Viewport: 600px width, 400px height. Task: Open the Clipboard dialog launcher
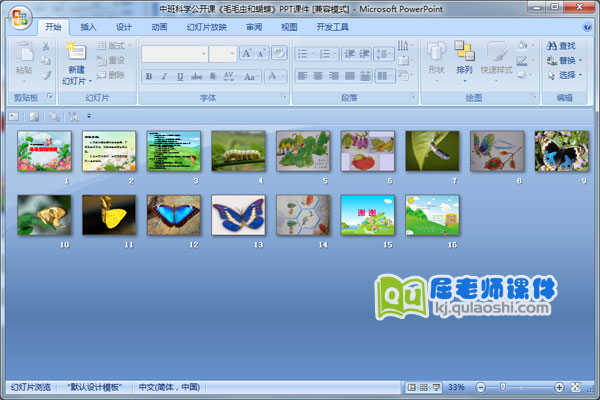[50, 96]
